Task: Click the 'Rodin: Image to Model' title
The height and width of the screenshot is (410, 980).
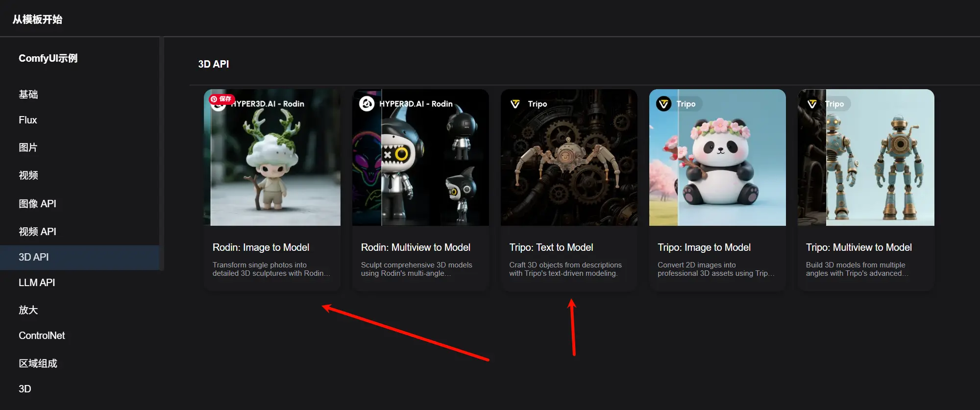Action: tap(261, 247)
